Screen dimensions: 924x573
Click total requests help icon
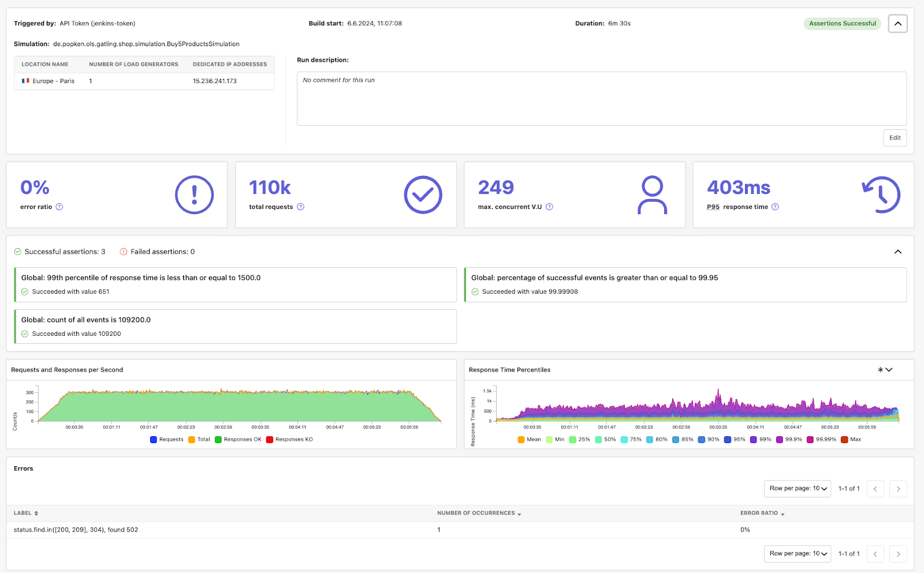point(300,207)
